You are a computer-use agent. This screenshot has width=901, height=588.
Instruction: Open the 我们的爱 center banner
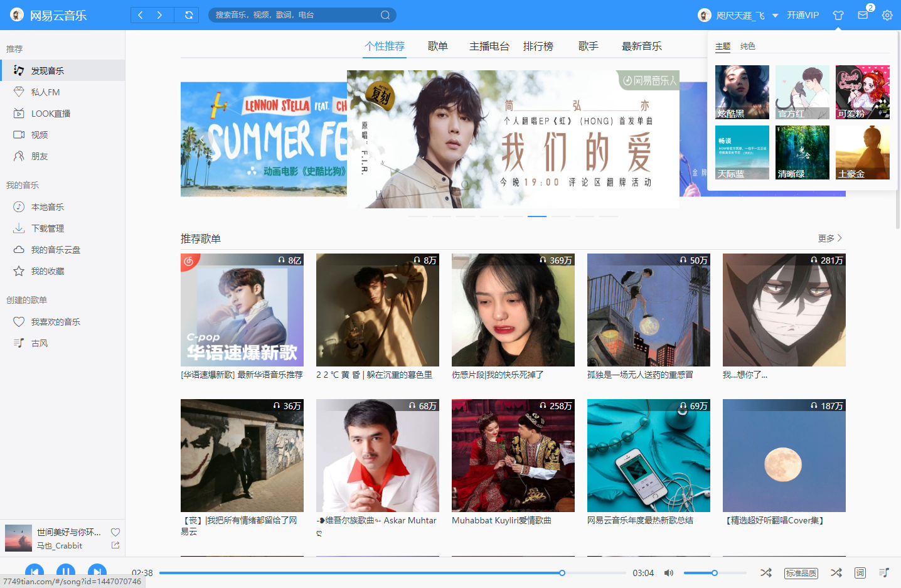[513, 139]
